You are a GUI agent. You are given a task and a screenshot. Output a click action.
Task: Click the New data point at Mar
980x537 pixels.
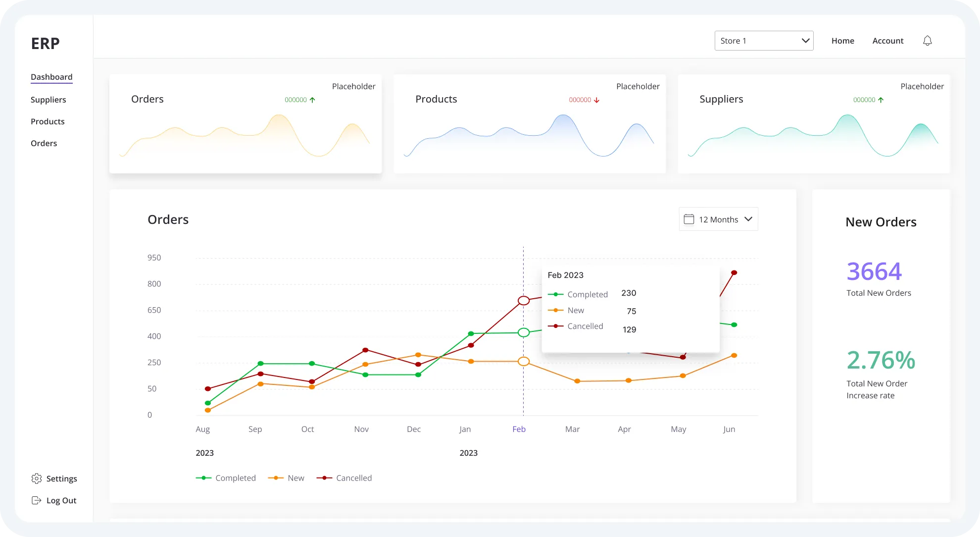click(577, 381)
